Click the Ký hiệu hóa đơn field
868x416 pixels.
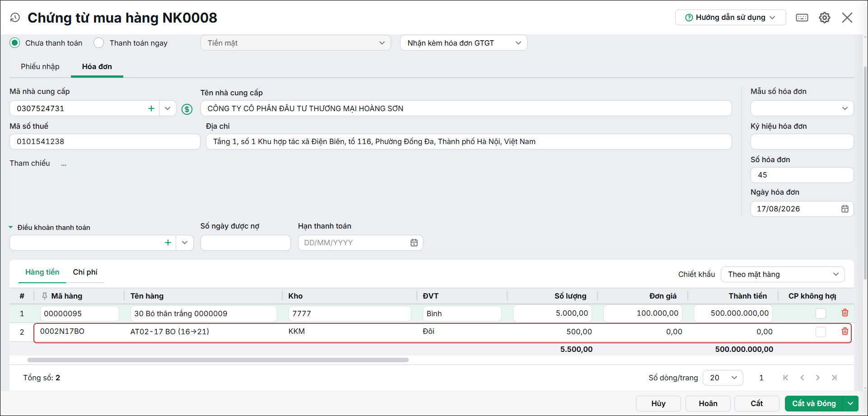coord(802,141)
